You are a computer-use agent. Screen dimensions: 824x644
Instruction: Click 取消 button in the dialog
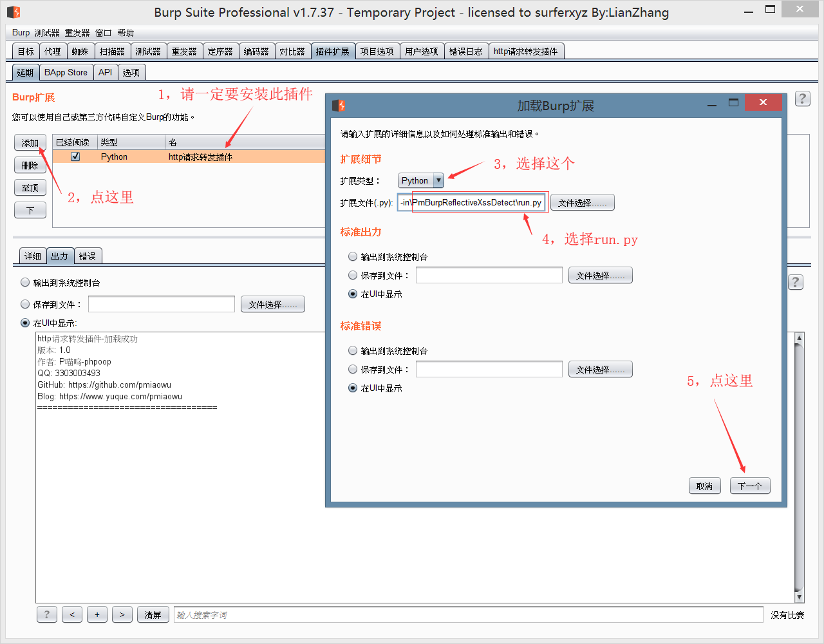(x=705, y=486)
